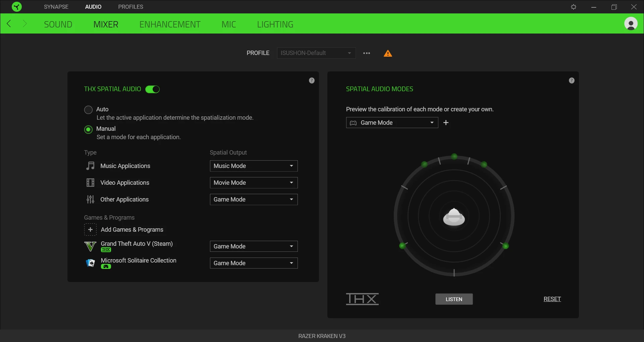Image resolution: width=644 pixels, height=342 pixels.
Task: Select top center speaker dot
Action: point(454,157)
